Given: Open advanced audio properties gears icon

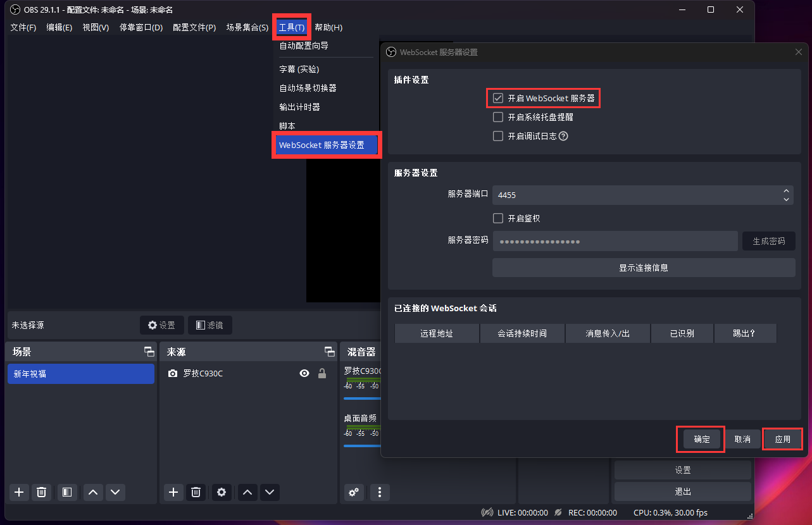Looking at the screenshot, I should tap(354, 492).
